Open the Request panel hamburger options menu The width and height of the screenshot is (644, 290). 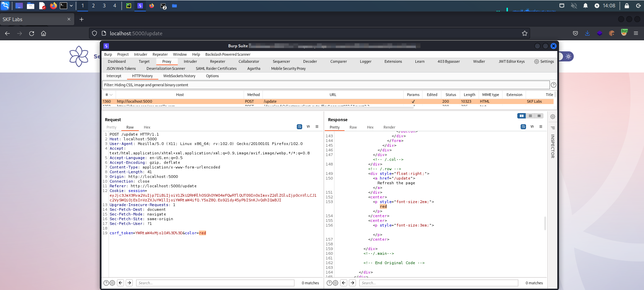pyautogui.click(x=317, y=127)
